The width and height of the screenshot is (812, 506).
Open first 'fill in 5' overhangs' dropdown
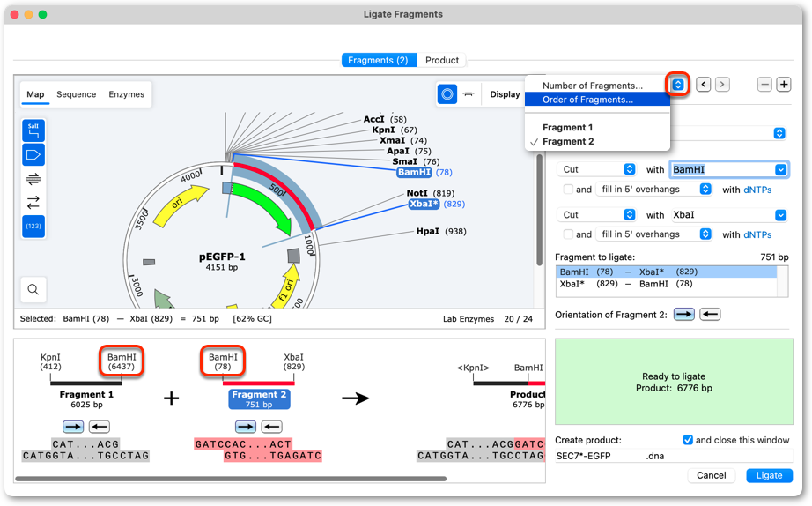tap(654, 190)
